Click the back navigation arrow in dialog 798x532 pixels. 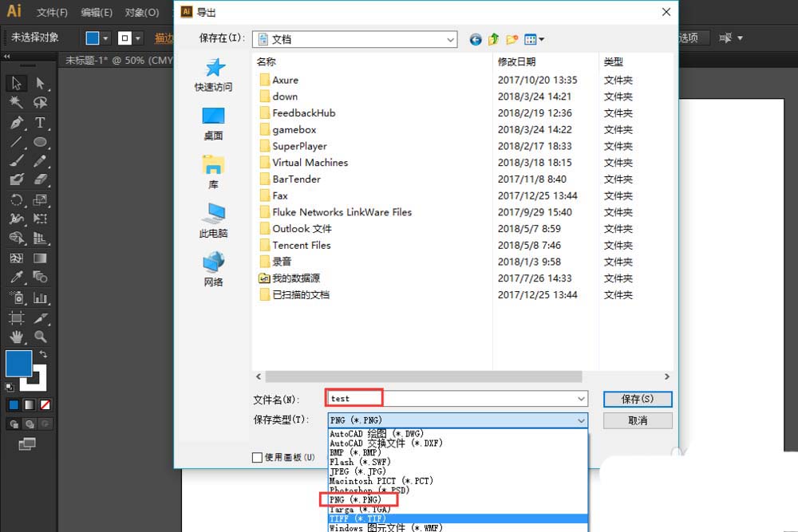[476, 39]
